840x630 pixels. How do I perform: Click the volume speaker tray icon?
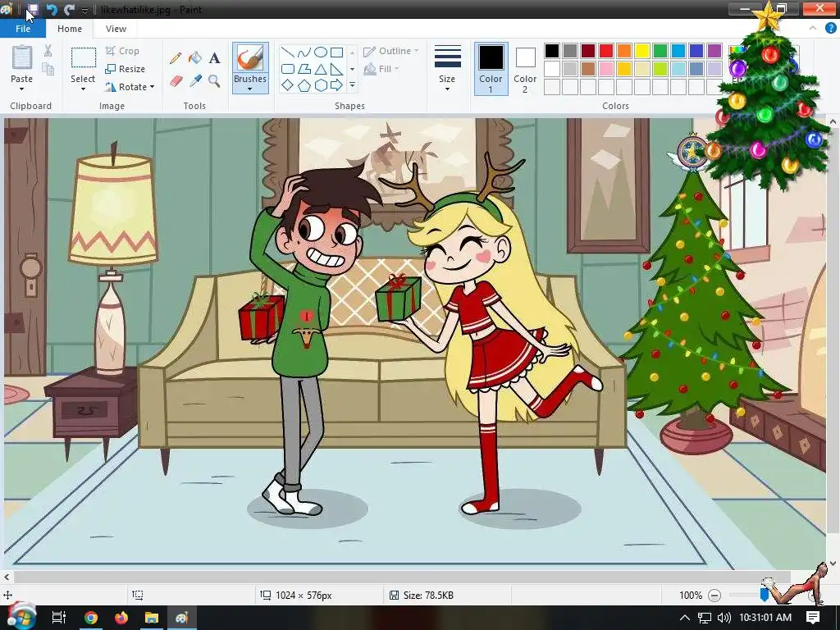coord(724,618)
